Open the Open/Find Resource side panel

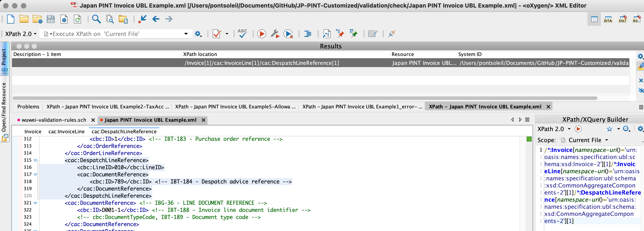click(x=4, y=109)
